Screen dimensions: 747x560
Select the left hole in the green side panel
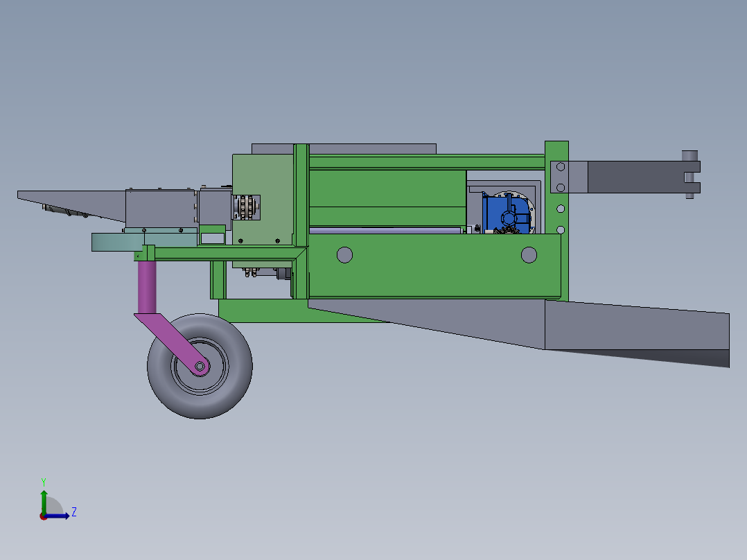coord(344,255)
